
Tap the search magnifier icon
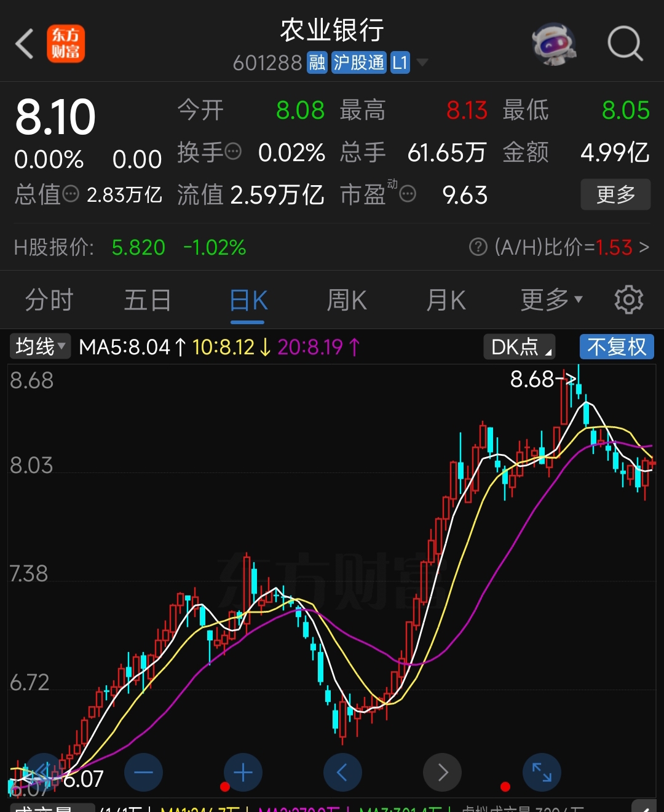(x=625, y=44)
